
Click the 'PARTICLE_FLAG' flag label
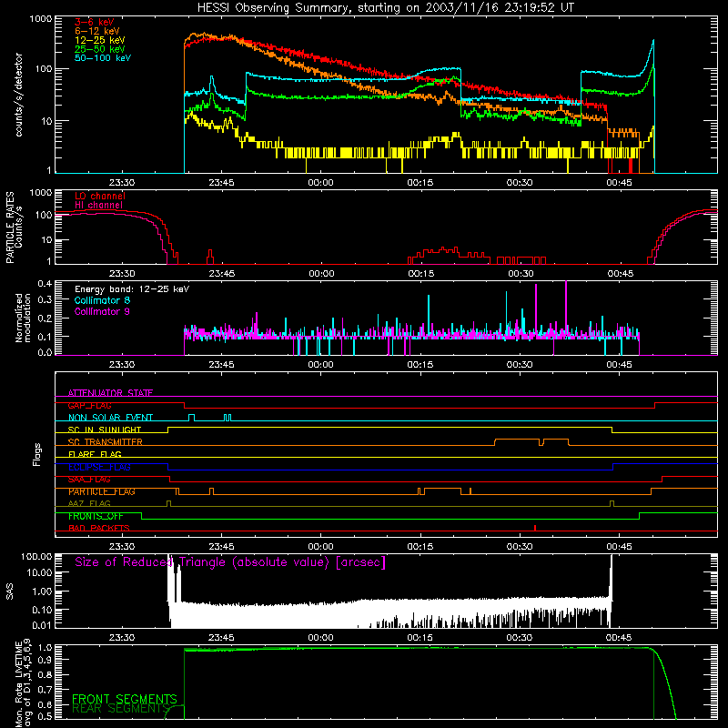[102, 491]
